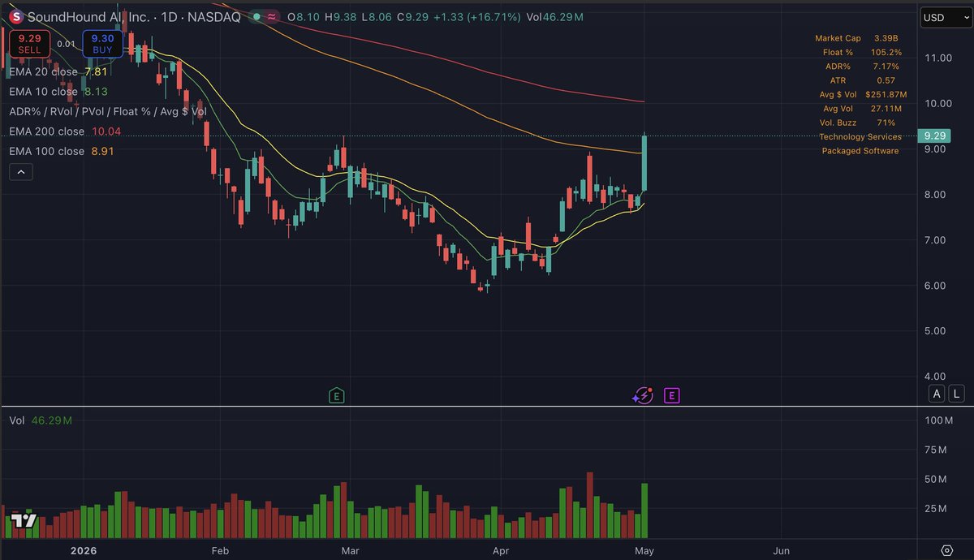974x560 pixels.
Task: Toggle log scale with the L button
Action: (x=956, y=394)
